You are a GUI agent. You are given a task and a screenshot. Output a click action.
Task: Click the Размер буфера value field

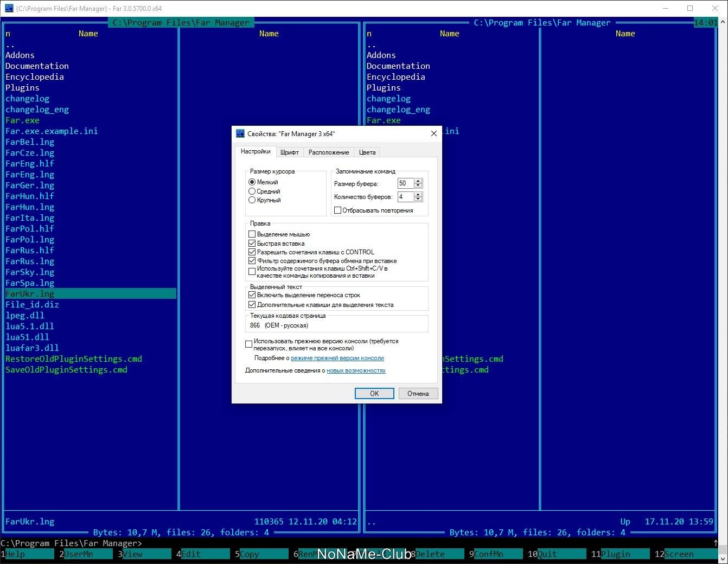(406, 183)
